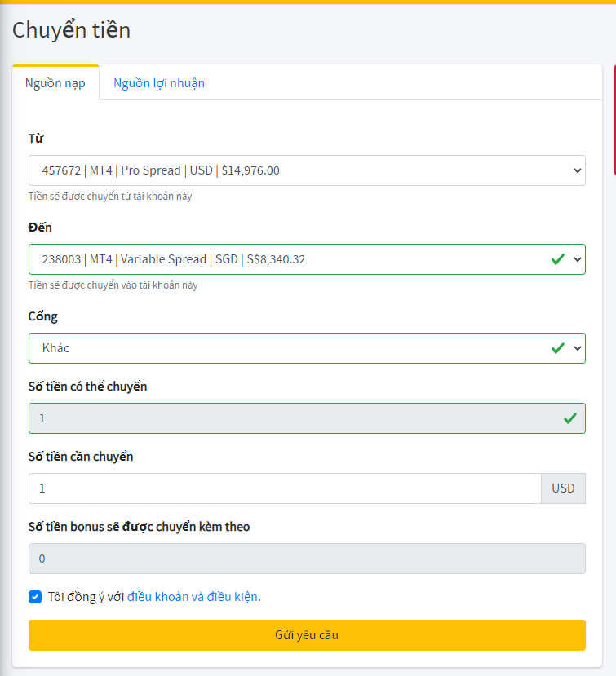Select the Nguồn nạp tab

click(55, 83)
